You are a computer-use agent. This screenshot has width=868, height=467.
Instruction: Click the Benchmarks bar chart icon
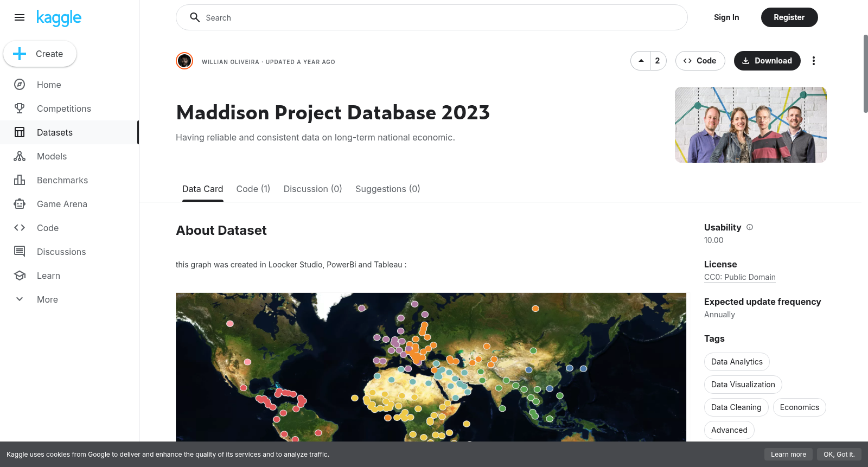point(20,180)
